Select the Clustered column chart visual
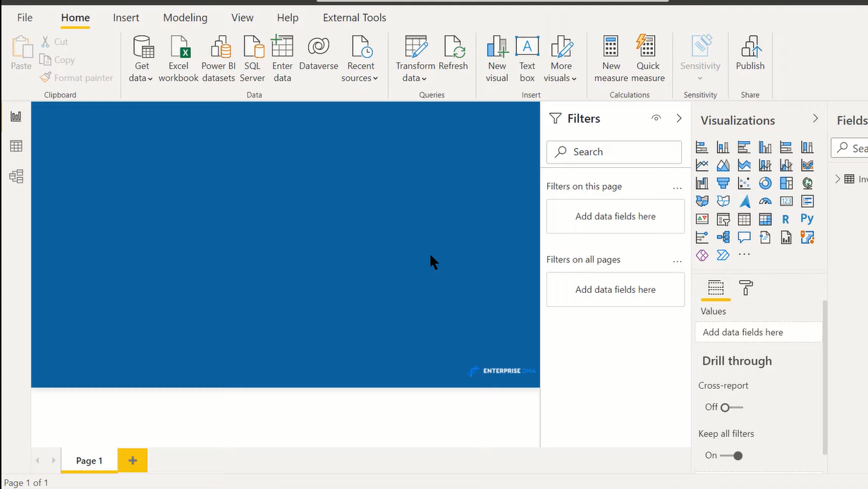This screenshot has height=489, width=868. tap(765, 147)
